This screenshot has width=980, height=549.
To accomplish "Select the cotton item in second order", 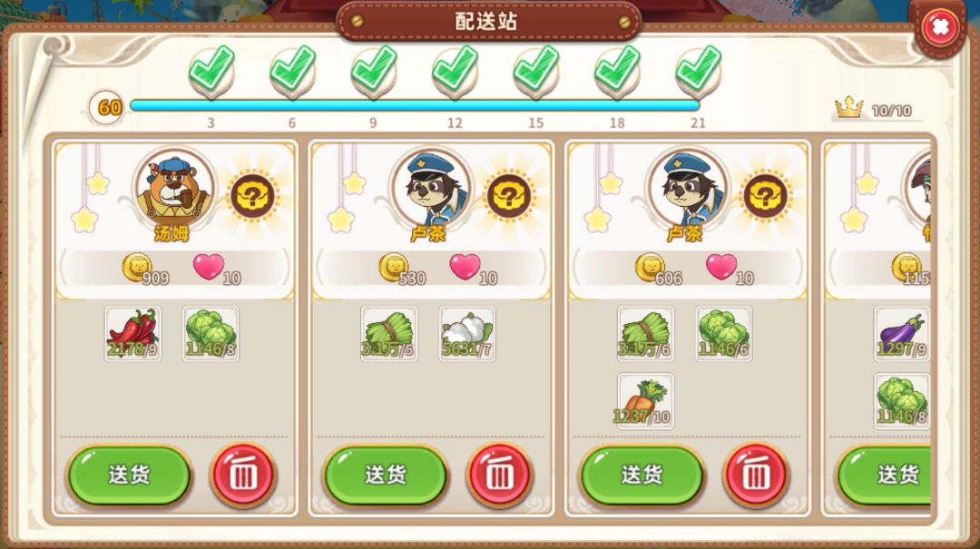I will (467, 333).
